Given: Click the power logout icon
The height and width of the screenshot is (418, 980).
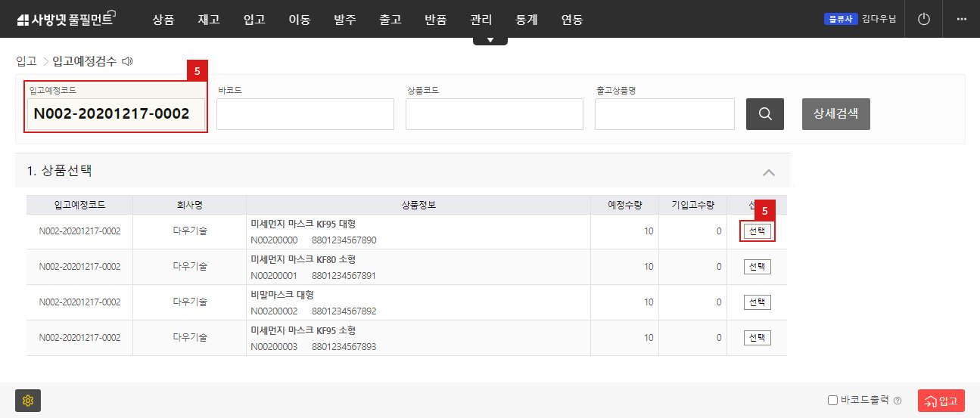Looking at the screenshot, I should (x=923, y=19).
